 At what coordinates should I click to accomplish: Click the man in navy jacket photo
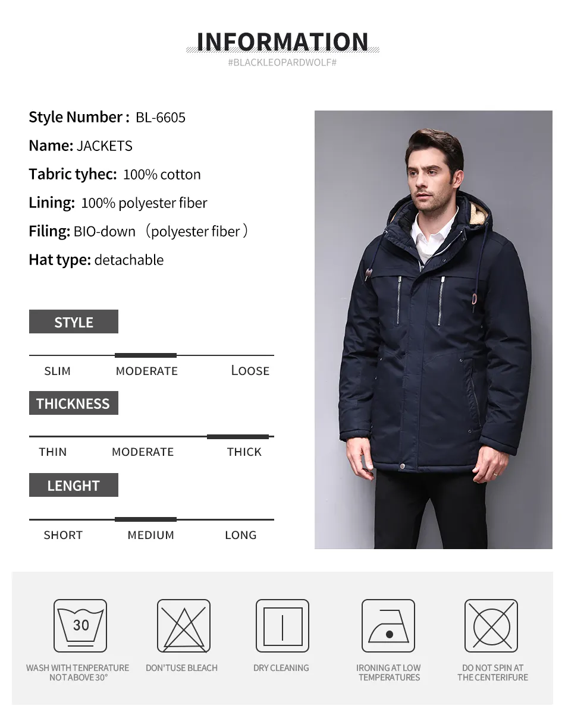pos(434,330)
